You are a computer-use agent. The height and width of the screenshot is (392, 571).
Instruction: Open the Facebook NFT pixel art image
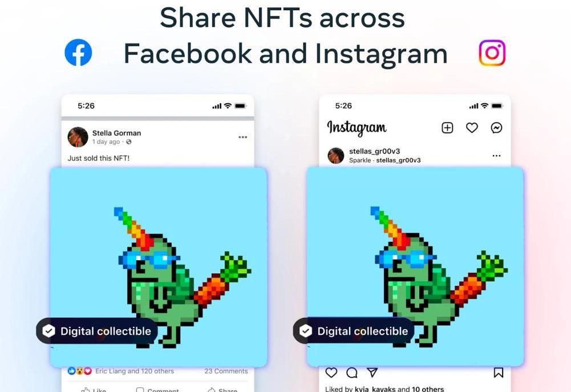click(x=159, y=267)
